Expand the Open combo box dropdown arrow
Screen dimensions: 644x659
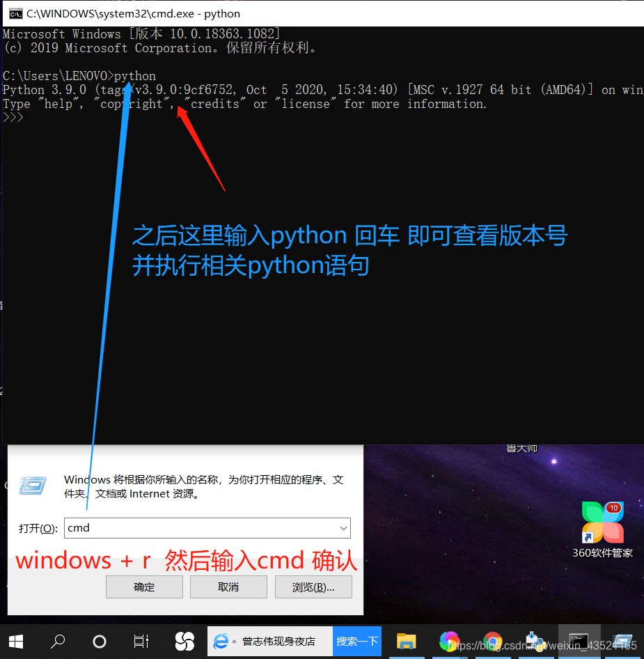[343, 528]
